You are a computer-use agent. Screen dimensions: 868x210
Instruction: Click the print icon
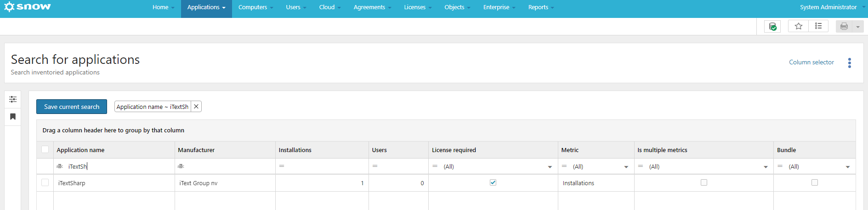click(844, 27)
